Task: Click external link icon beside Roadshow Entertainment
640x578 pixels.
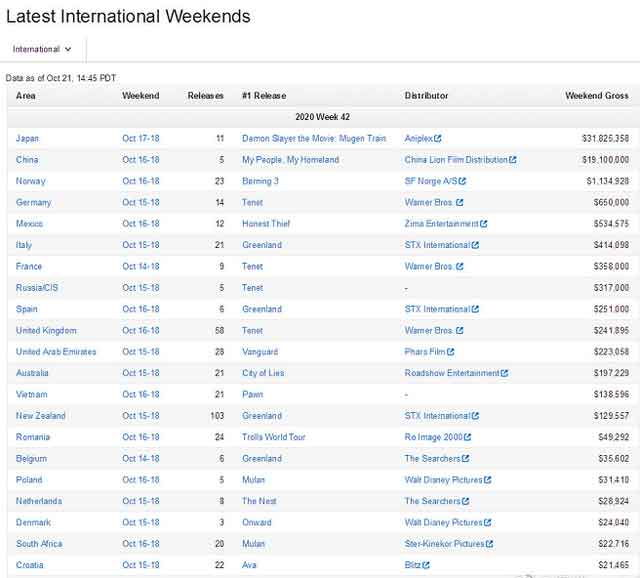Action: tap(504, 373)
